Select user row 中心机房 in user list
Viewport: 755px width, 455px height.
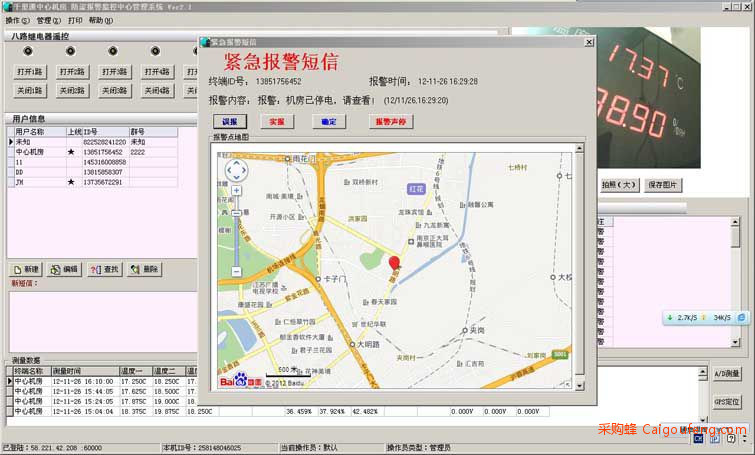point(92,152)
